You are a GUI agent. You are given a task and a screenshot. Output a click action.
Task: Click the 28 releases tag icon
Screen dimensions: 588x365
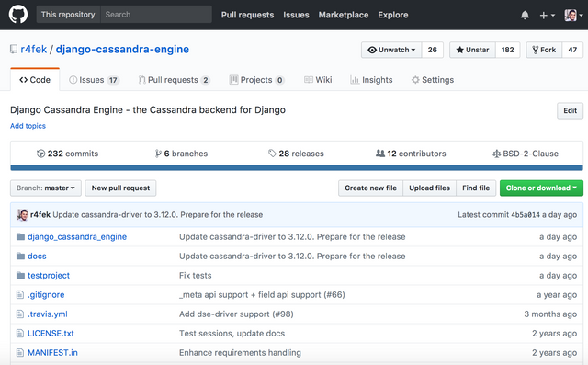click(x=272, y=154)
